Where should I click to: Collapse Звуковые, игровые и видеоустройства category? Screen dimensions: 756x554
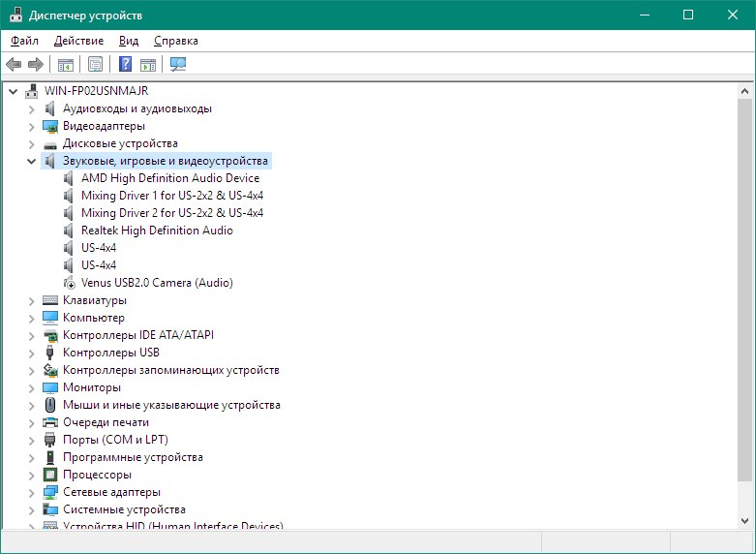(x=31, y=161)
